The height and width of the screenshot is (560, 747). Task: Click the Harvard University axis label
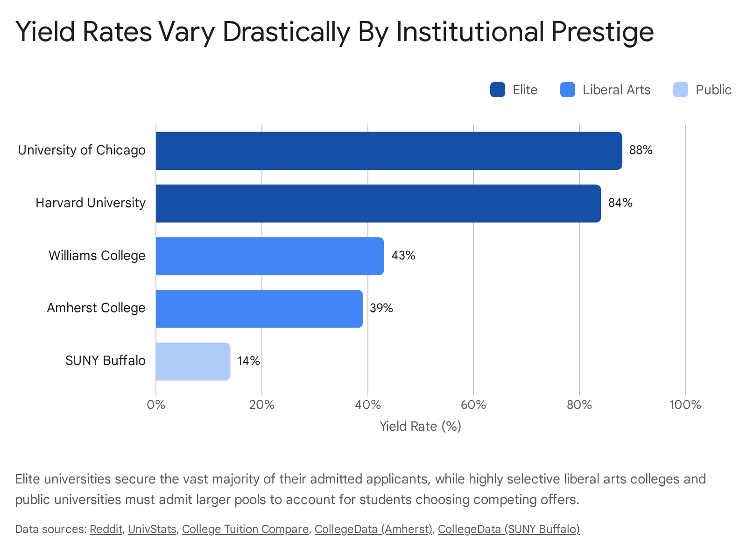(91, 203)
